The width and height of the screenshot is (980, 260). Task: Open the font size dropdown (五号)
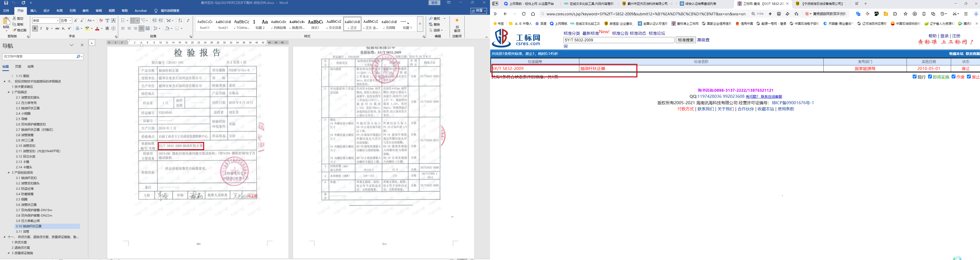pos(70,20)
